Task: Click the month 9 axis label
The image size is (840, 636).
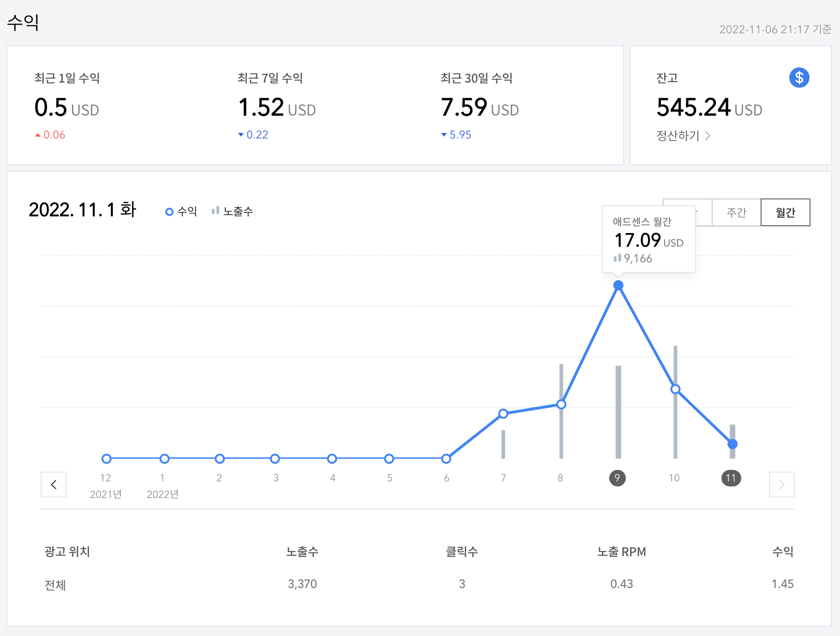Action: pos(617,478)
